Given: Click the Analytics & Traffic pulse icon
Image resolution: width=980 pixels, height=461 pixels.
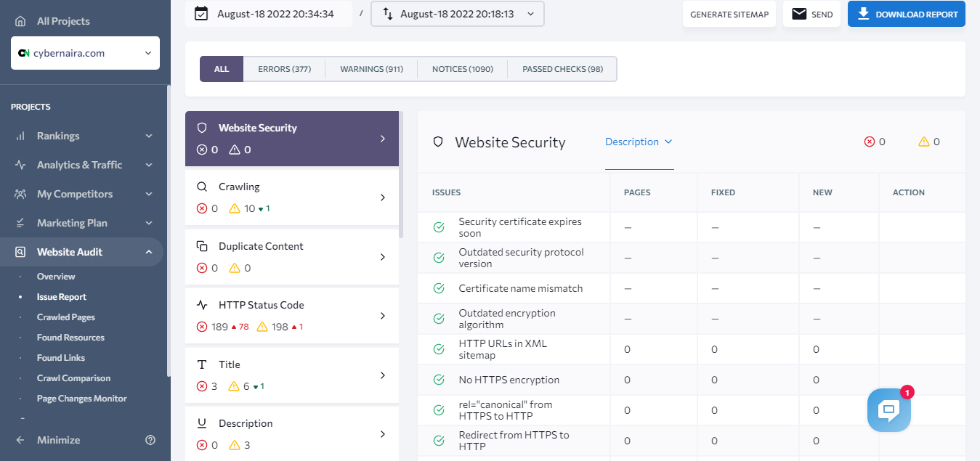Looking at the screenshot, I should pos(20,165).
